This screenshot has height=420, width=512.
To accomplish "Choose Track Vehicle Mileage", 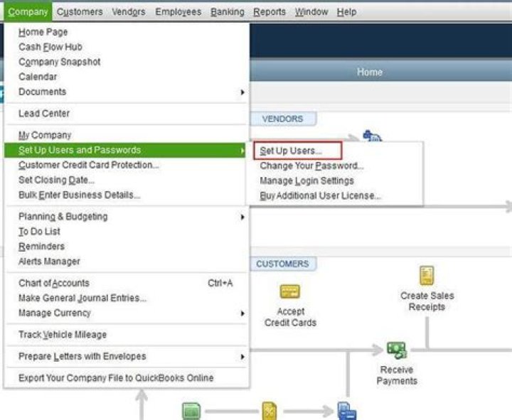I will pos(126,335).
